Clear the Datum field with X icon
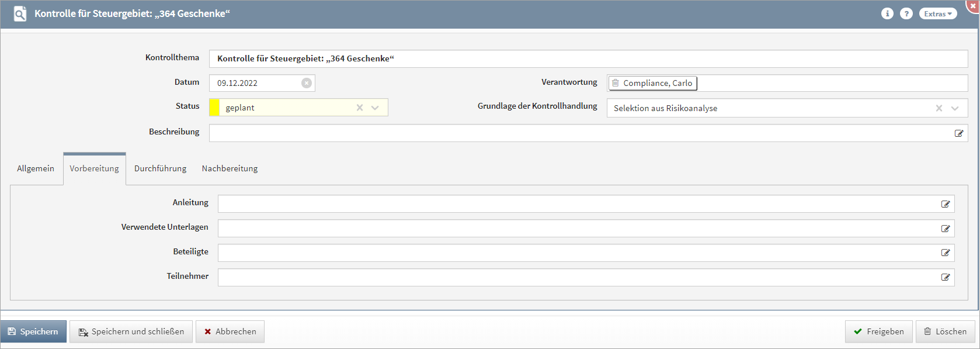The height and width of the screenshot is (349, 980). tap(307, 83)
